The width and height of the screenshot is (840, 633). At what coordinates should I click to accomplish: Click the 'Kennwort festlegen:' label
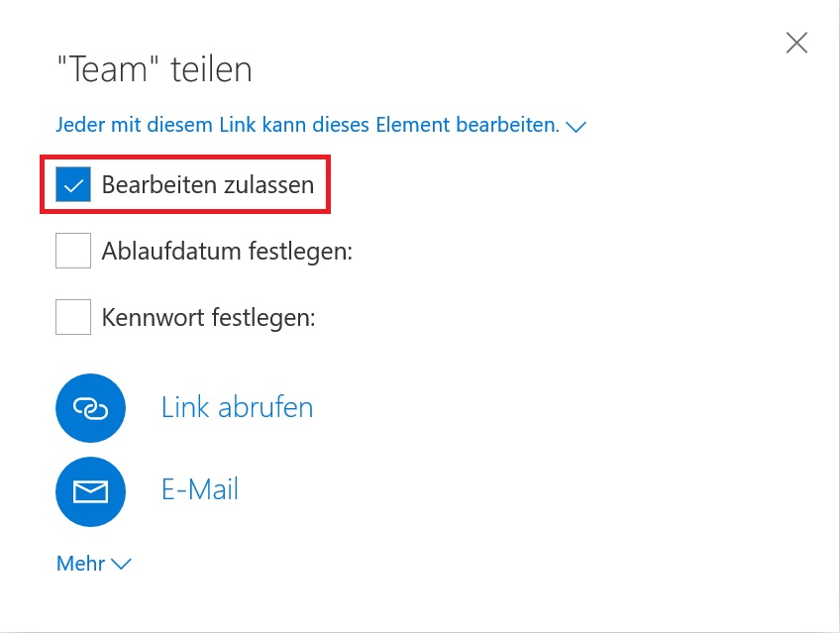point(208,318)
